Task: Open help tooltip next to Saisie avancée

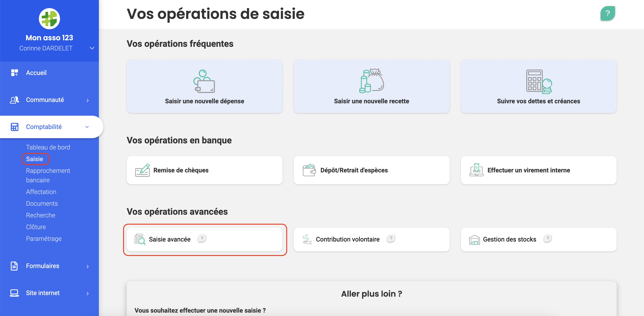Action: click(x=202, y=238)
